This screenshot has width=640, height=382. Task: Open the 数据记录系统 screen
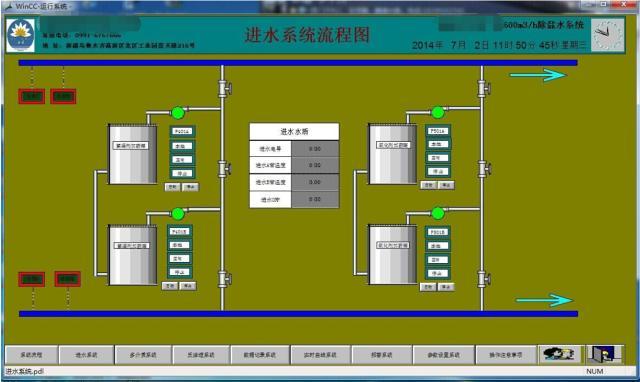coord(260,355)
